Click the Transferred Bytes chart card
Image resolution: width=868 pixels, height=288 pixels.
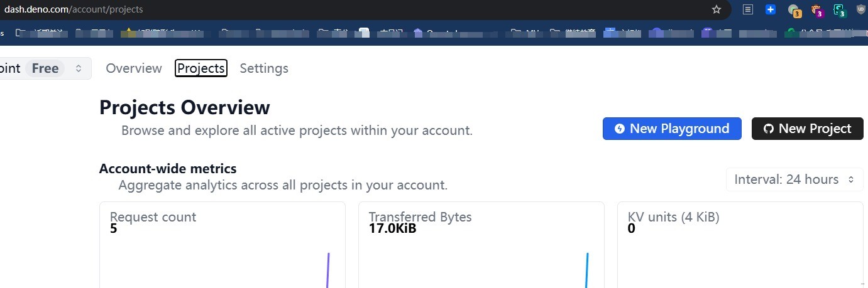(x=481, y=251)
